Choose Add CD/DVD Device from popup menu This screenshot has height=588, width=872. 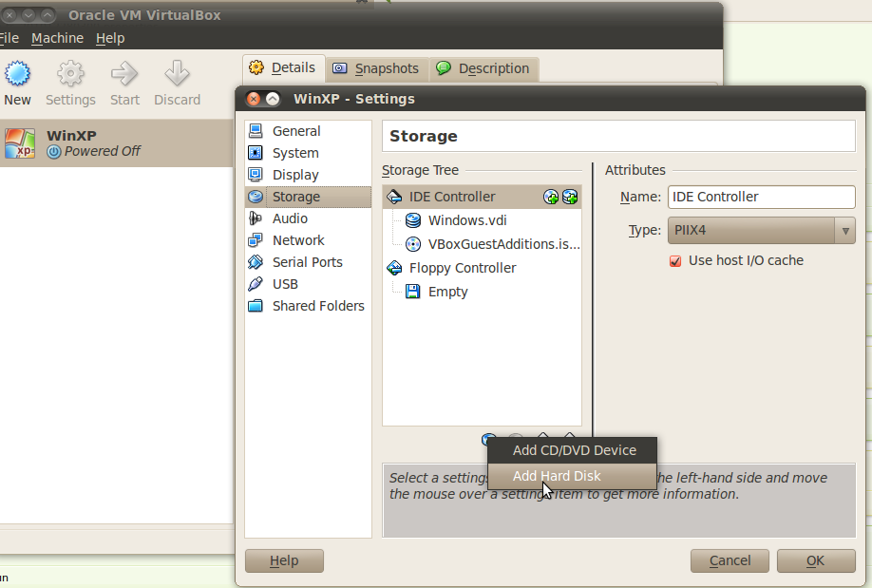572,450
